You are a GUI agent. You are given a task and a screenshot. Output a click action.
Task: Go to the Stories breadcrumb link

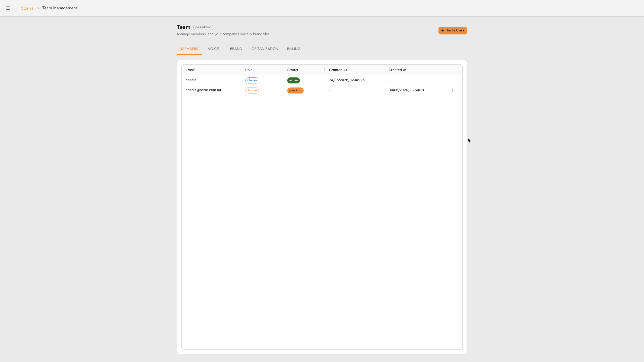click(27, 8)
